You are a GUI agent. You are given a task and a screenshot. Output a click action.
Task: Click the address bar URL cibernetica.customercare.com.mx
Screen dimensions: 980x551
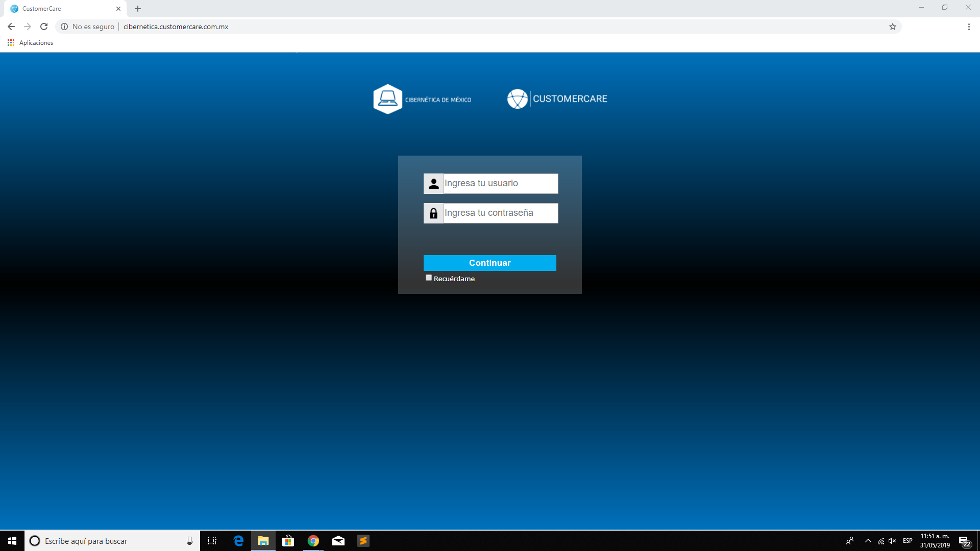pyautogui.click(x=176, y=27)
